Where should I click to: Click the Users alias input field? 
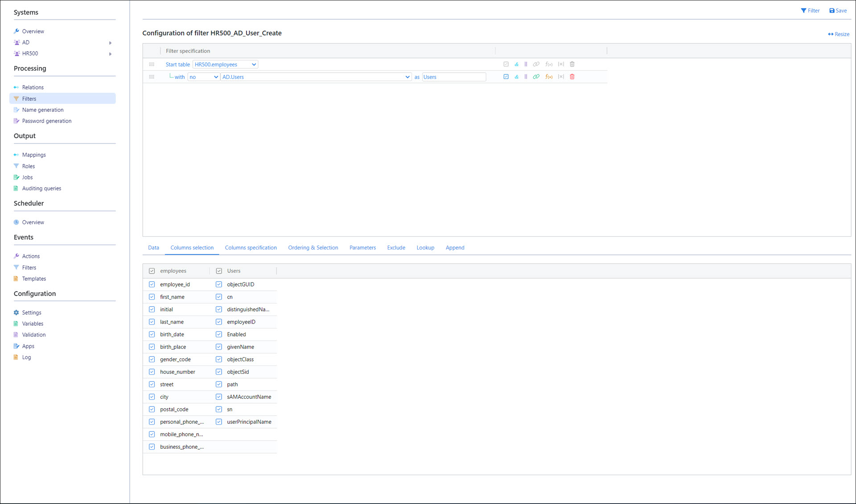tap(453, 77)
